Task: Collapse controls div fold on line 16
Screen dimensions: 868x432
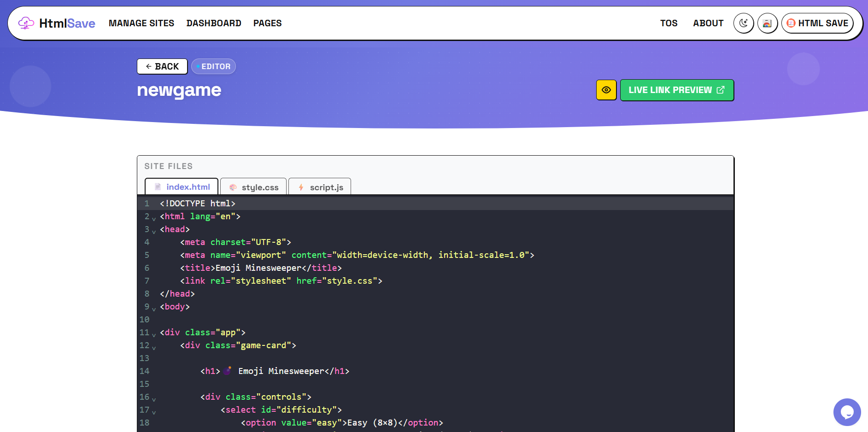Action: 154,399
